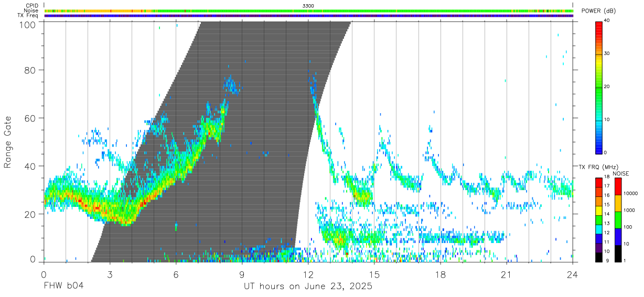Pick the yellow swatch in the NOISE legend
Screen dimensions: 644x297
click(618, 203)
